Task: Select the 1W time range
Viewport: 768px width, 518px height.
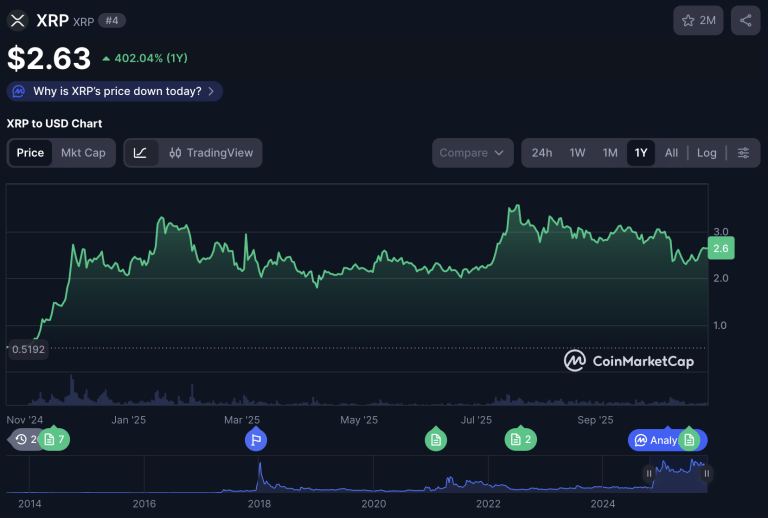Action: pos(577,153)
